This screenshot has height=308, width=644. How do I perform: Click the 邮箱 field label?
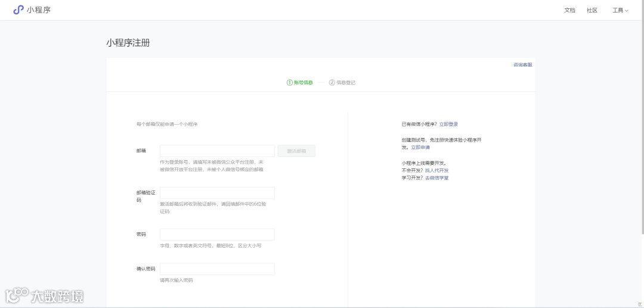click(x=141, y=151)
